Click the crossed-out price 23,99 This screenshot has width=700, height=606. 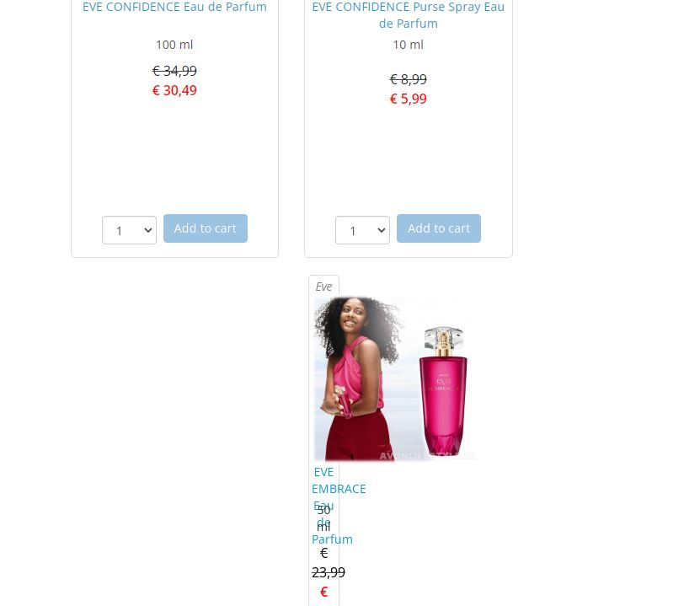(x=329, y=572)
